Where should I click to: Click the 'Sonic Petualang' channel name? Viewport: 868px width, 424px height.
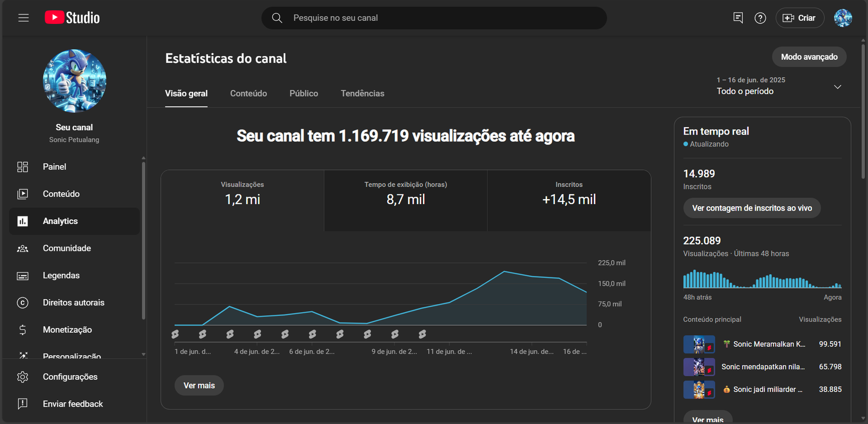click(74, 140)
